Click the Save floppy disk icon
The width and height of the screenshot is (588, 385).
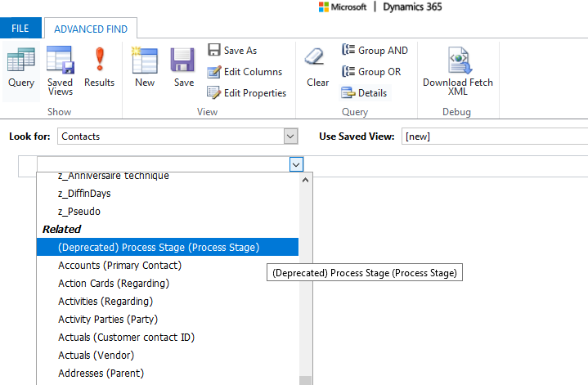184,60
